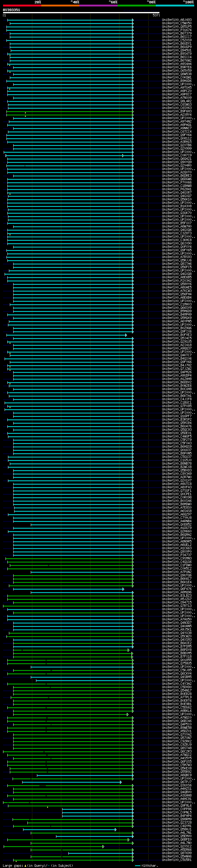Click the red ~20% identity legend segment

click(22, 6)
